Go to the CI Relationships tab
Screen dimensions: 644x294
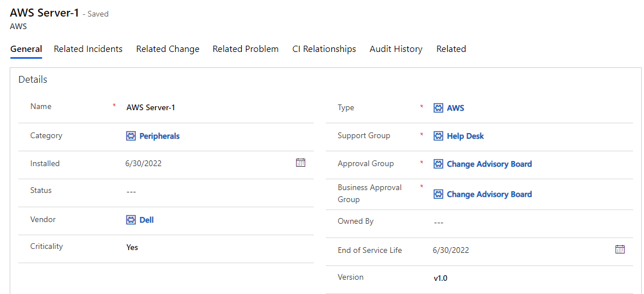tap(324, 49)
